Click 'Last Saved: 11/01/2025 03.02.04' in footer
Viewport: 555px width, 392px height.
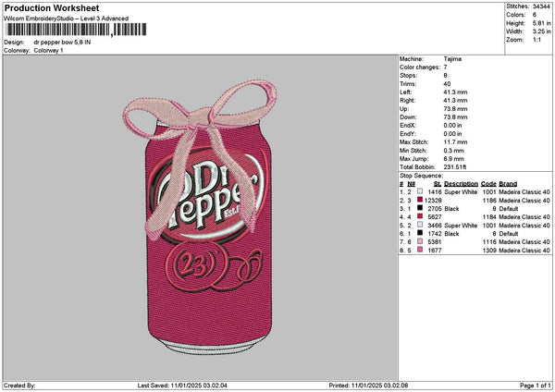tap(182, 386)
